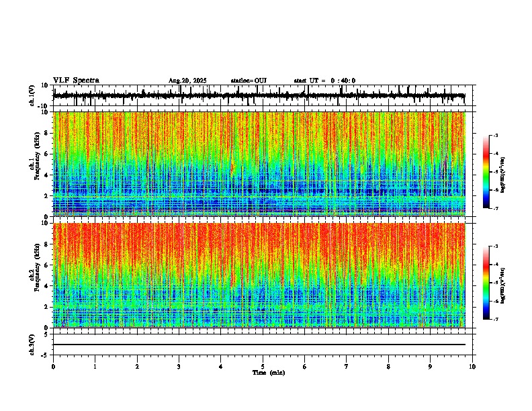Click the "-3" label on ch.2 color scale
The height and width of the screenshot is (411, 532).
(x=496, y=246)
